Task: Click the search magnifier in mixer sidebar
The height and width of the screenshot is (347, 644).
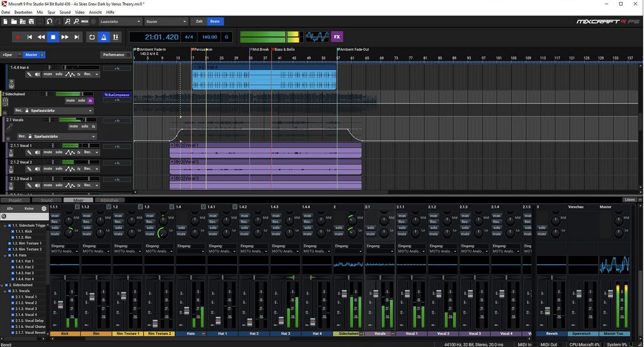Action: click(4, 216)
